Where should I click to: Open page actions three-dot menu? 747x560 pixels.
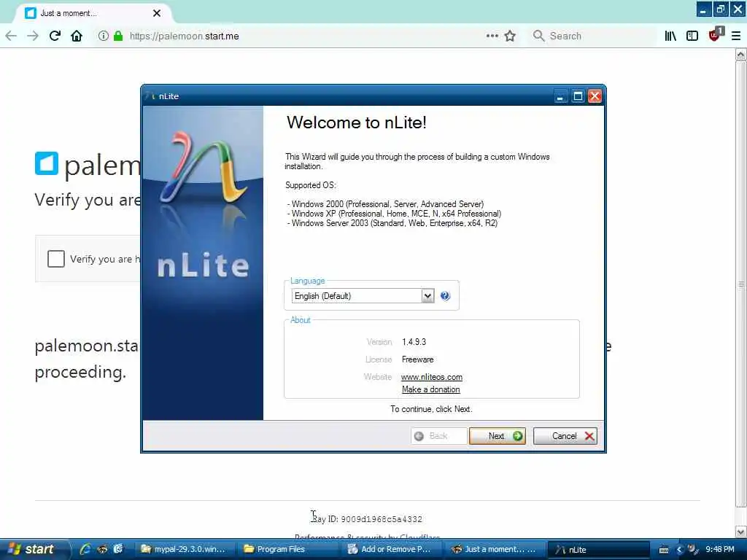(492, 36)
